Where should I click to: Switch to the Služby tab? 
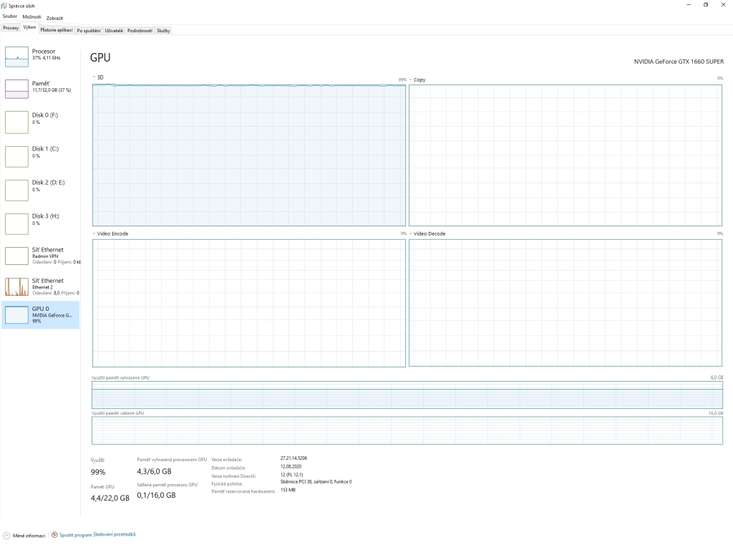(x=163, y=30)
